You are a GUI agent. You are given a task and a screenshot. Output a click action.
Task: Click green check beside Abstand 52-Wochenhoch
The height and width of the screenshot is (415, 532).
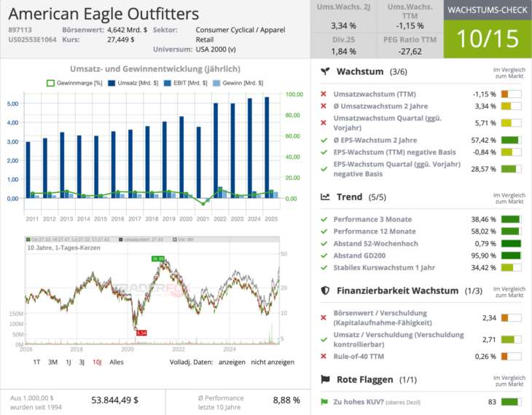click(324, 243)
